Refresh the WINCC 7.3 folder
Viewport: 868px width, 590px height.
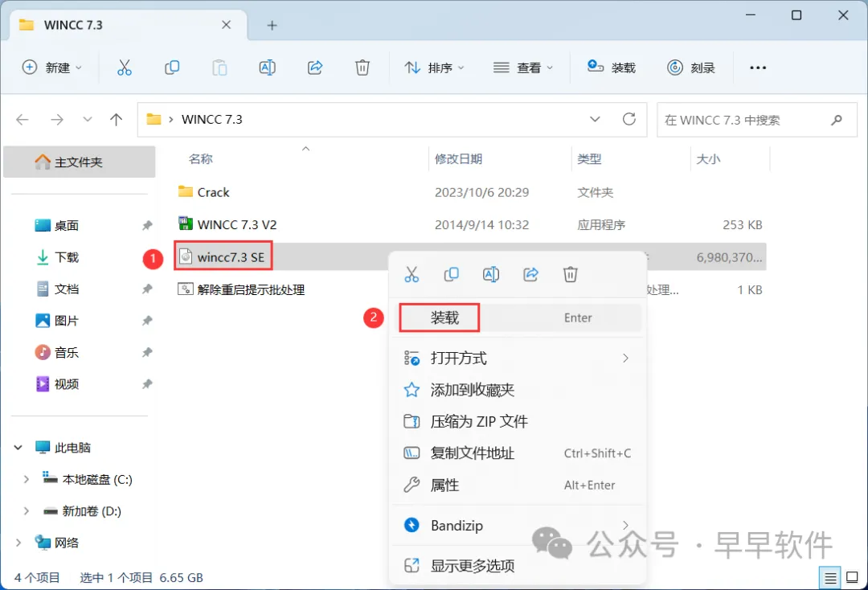(629, 119)
